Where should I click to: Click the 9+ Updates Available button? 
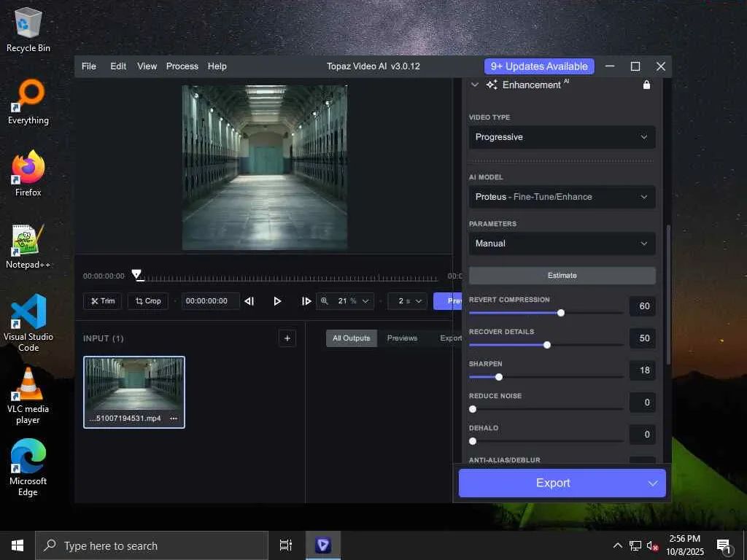[539, 66]
